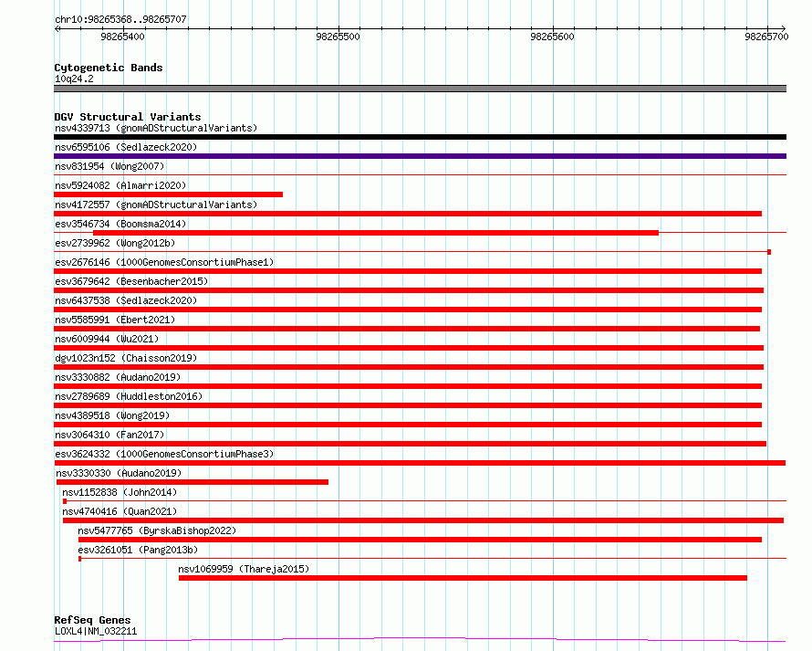The width and height of the screenshot is (812, 651).
Task: Click the short red nsv3330330 variant bar
Action: tap(193, 482)
